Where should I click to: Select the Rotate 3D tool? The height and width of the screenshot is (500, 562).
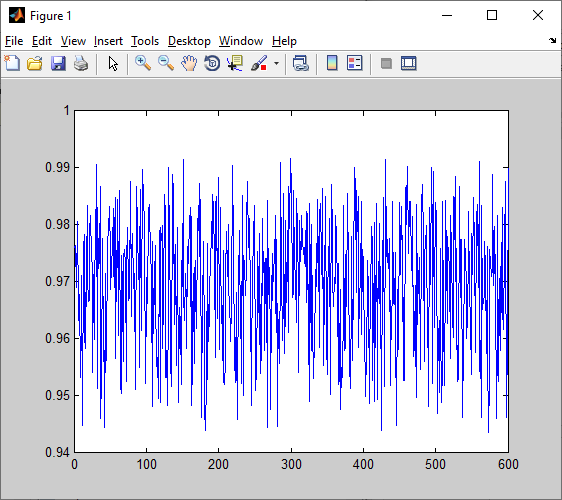pos(212,63)
